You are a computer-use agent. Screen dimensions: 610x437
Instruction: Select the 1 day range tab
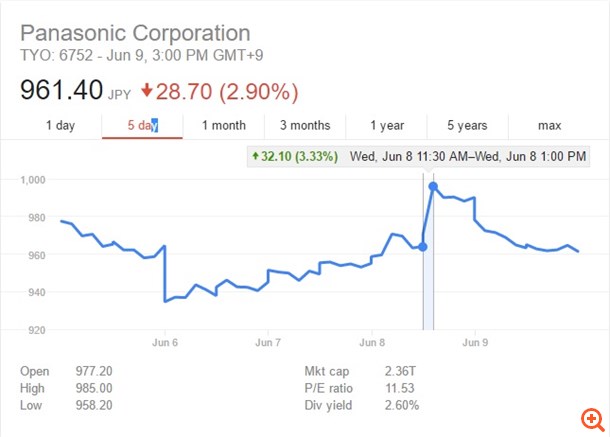coord(60,125)
